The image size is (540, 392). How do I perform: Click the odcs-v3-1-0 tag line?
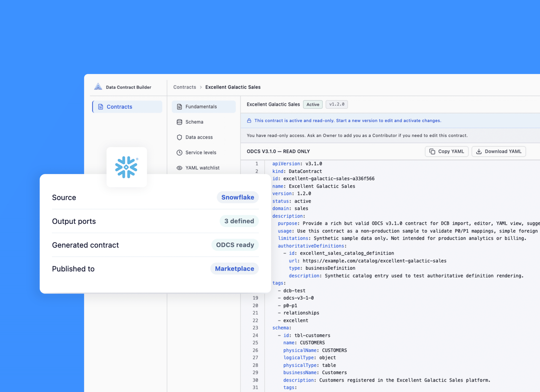(x=296, y=298)
